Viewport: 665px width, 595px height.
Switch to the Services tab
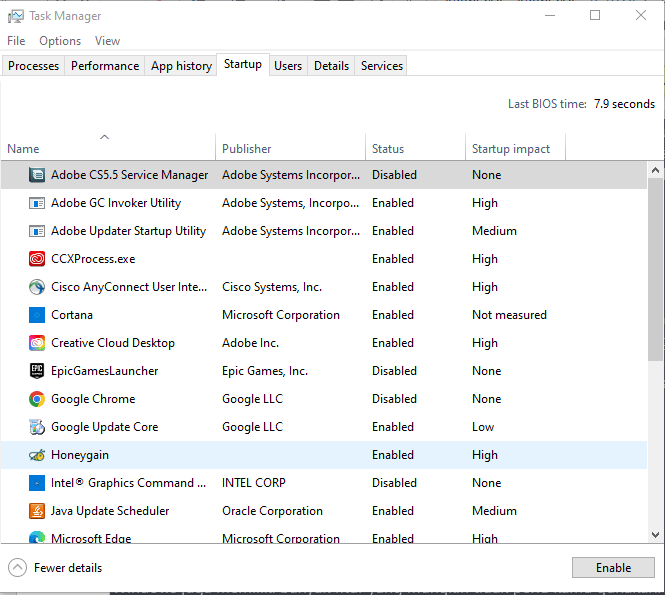pyautogui.click(x=382, y=66)
